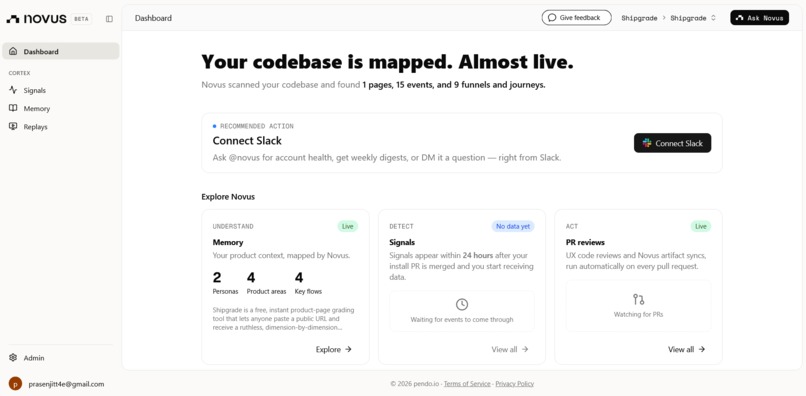Image resolution: width=806 pixels, height=396 pixels.
Task: Click the arrow beside Signals View all
Action: (x=525, y=349)
